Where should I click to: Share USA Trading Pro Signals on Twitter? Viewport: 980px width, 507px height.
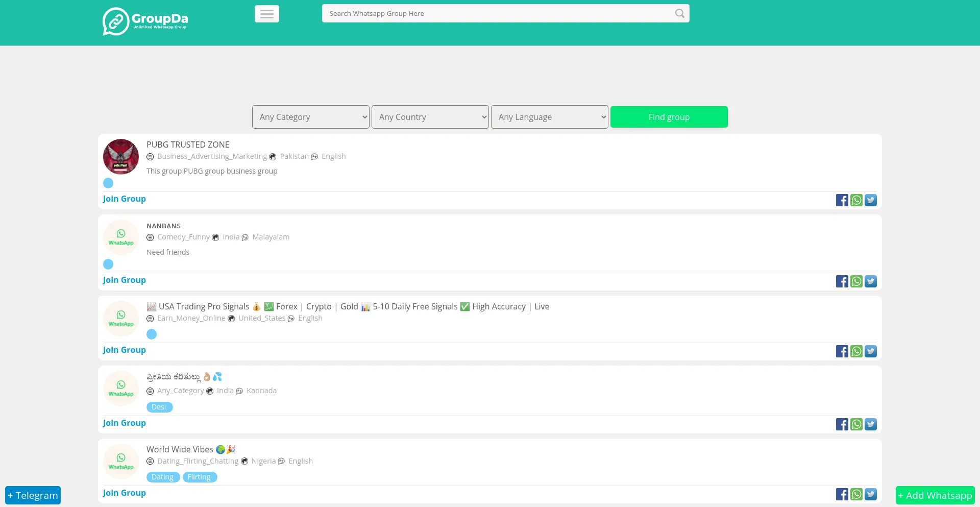coord(871,351)
